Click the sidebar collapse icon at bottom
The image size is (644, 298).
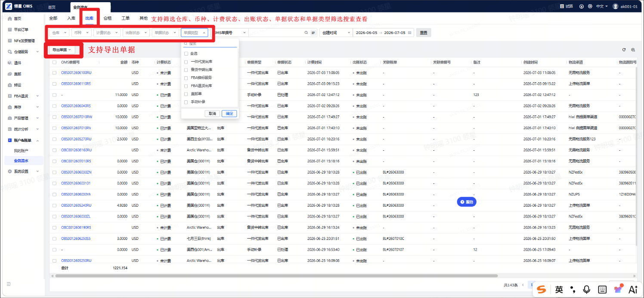click(x=9, y=284)
